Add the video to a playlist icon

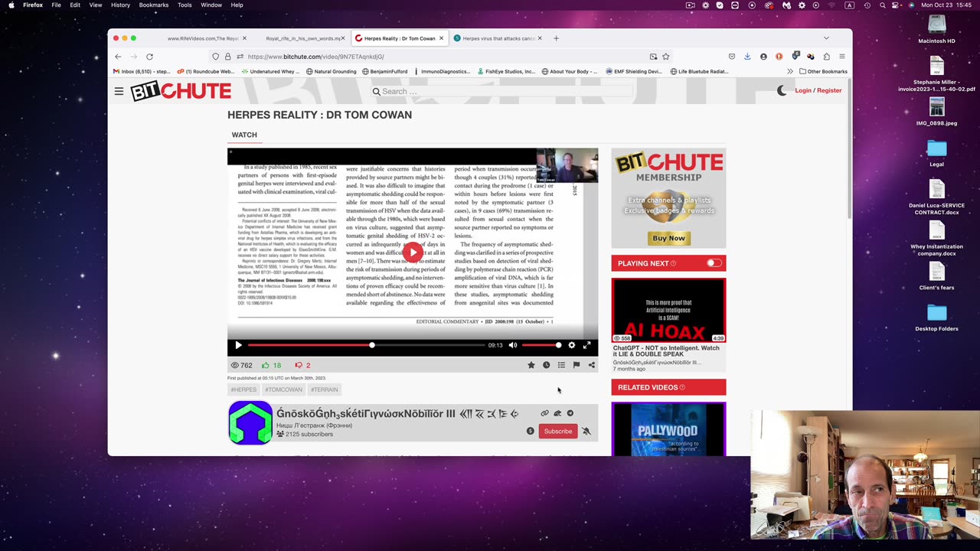click(x=561, y=365)
